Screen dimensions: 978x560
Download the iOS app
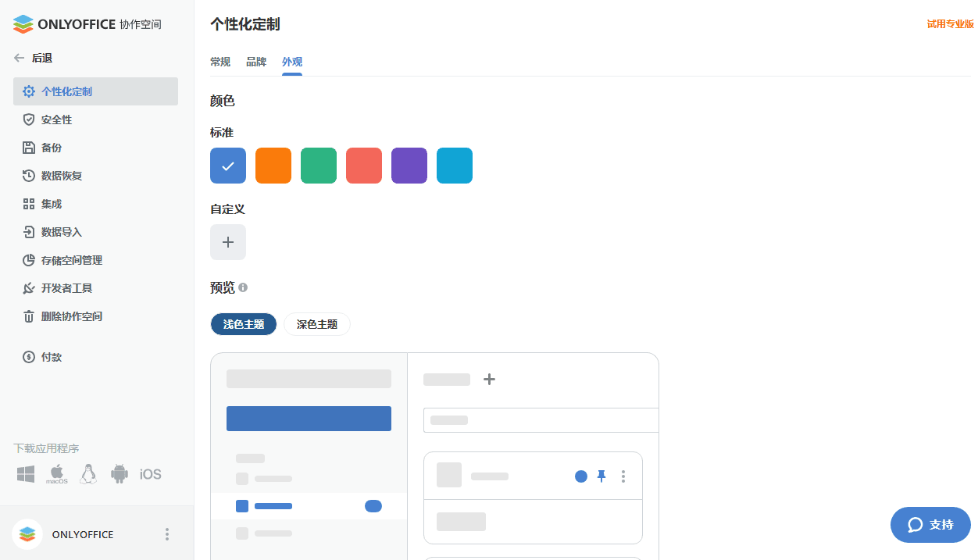click(151, 474)
